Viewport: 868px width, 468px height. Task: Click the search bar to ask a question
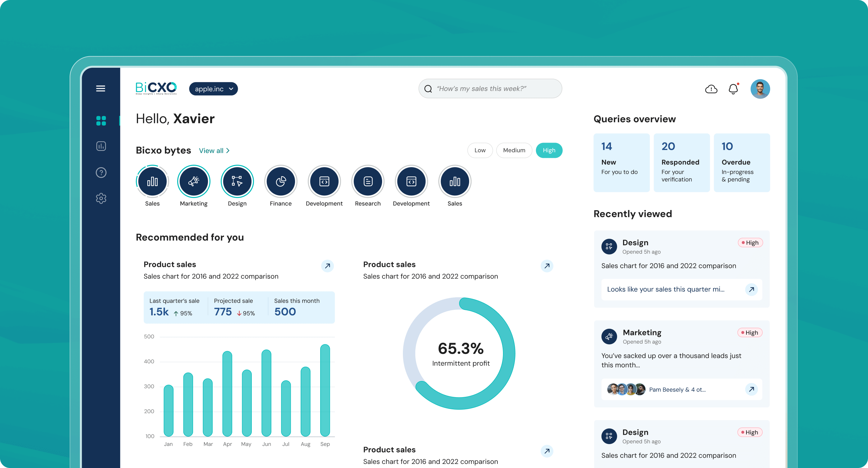[x=490, y=89]
